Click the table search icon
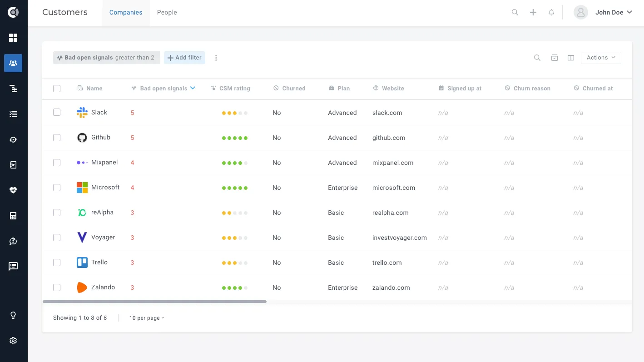The height and width of the screenshot is (362, 644). click(x=537, y=58)
